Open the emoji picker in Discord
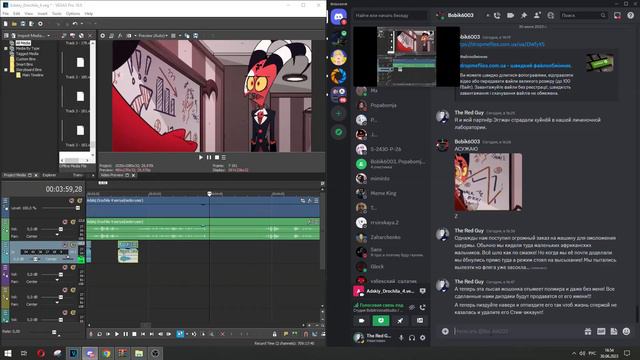This screenshot has height=360, width=640. 627,331
